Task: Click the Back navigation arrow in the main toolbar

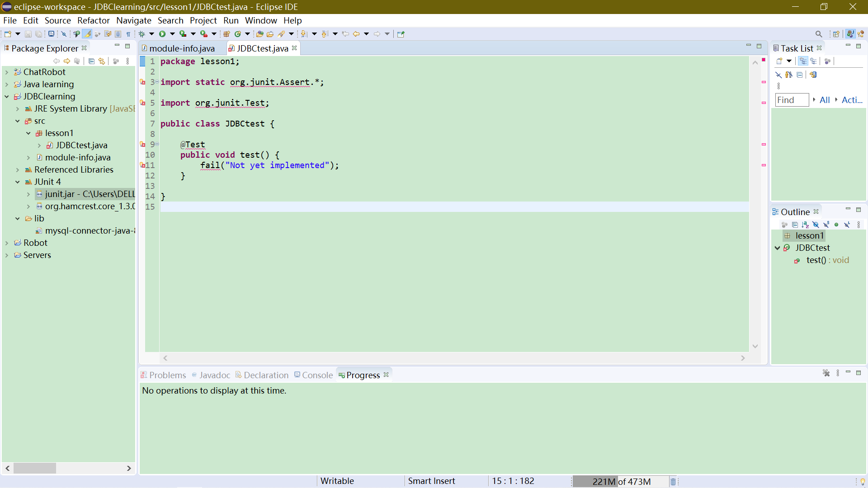Action: pyautogui.click(x=356, y=34)
